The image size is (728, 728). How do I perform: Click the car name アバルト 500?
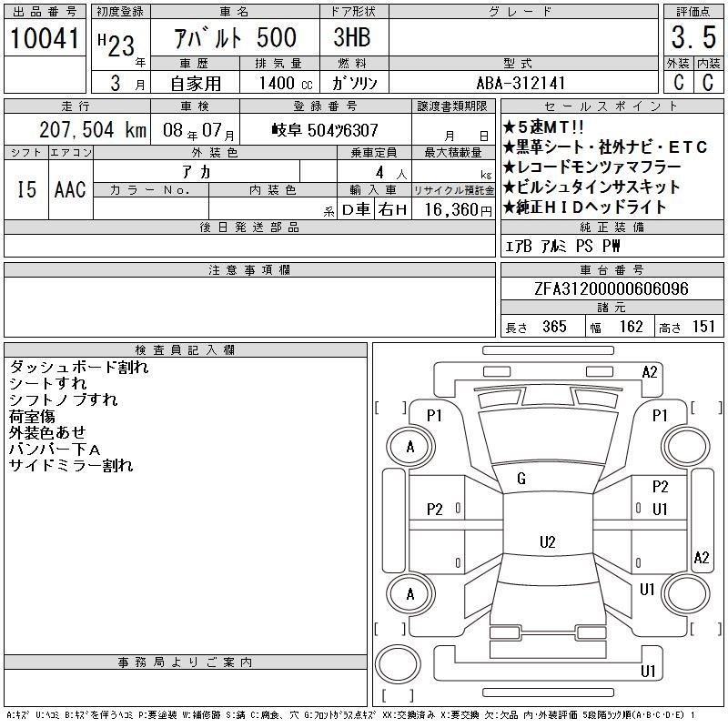point(237,38)
